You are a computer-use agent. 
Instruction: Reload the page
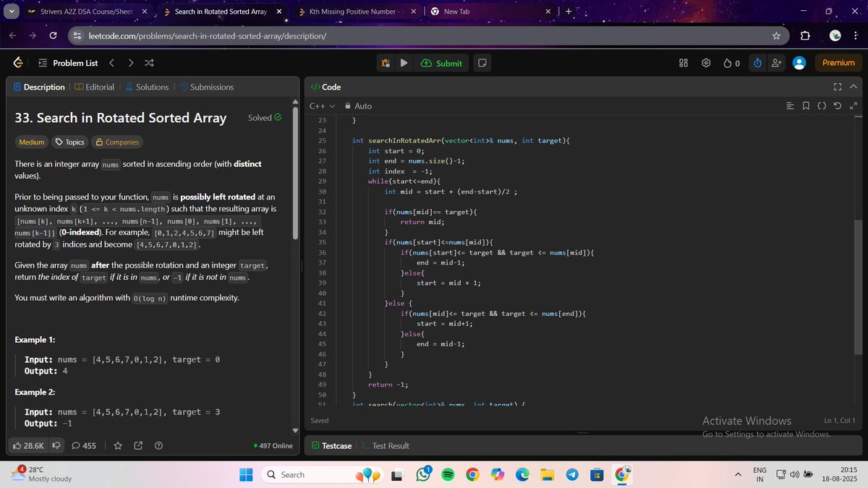pyautogui.click(x=54, y=35)
